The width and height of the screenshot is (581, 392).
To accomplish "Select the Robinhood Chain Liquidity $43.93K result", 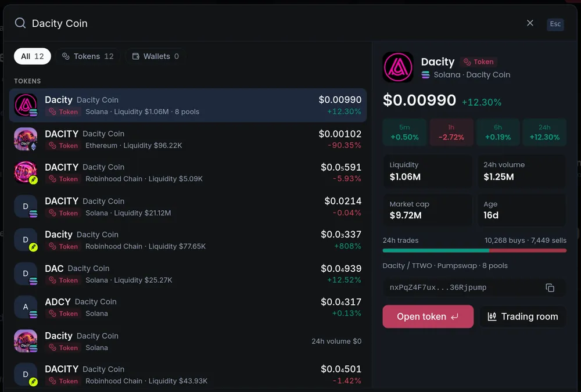I will (188, 375).
